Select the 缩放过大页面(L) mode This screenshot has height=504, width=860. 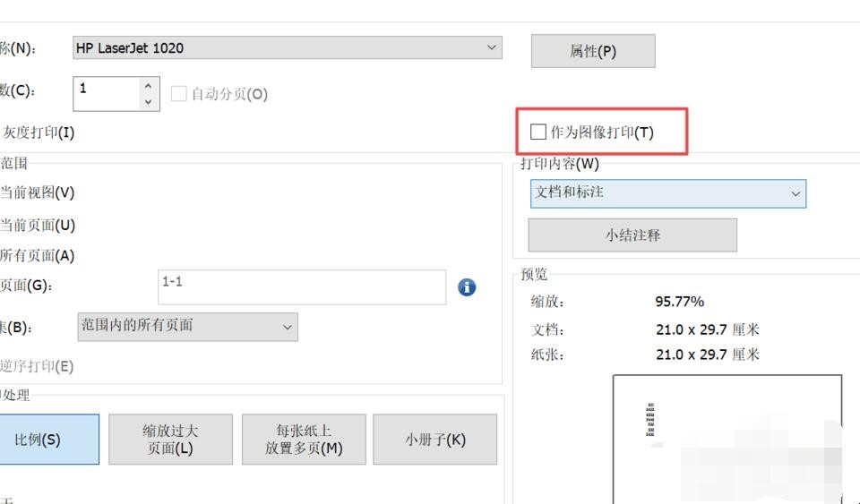[x=170, y=440]
